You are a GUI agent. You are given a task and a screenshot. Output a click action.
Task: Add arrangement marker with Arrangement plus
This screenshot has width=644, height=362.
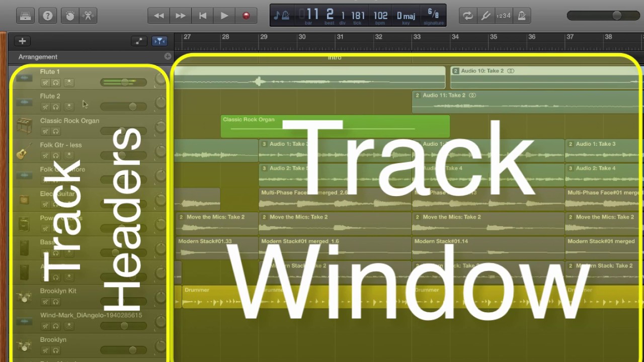(x=168, y=56)
